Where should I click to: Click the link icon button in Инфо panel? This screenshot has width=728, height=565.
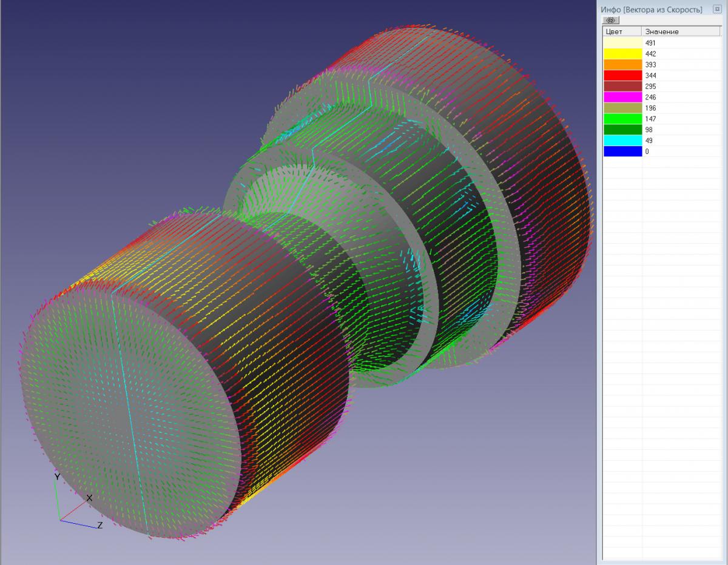pos(610,20)
